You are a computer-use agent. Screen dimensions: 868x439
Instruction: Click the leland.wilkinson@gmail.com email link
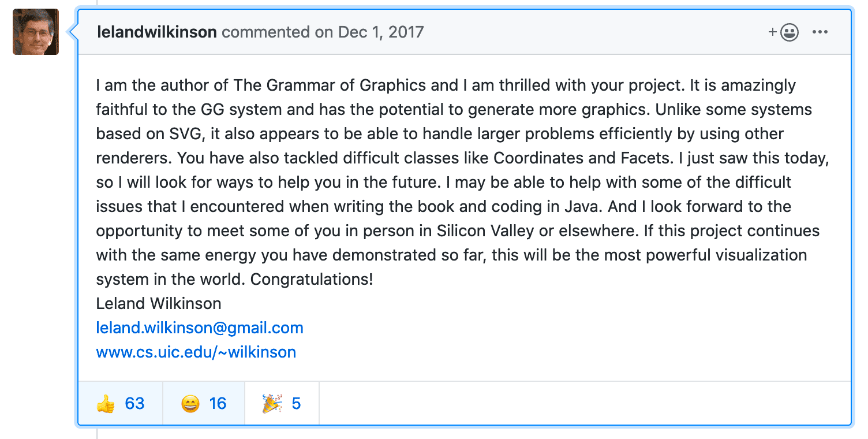(200, 328)
